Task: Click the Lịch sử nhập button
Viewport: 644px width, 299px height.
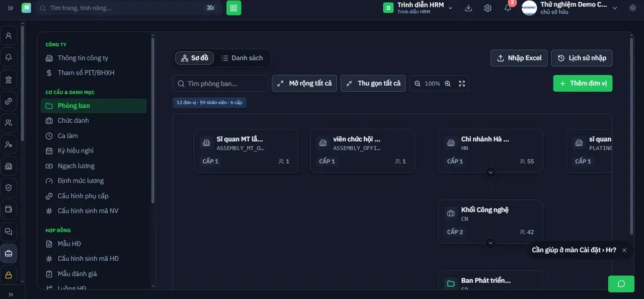Action: [582, 58]
